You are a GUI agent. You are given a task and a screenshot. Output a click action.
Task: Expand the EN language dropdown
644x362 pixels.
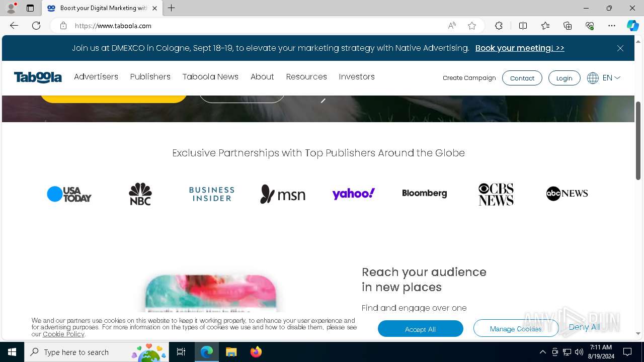click(611, 78)
